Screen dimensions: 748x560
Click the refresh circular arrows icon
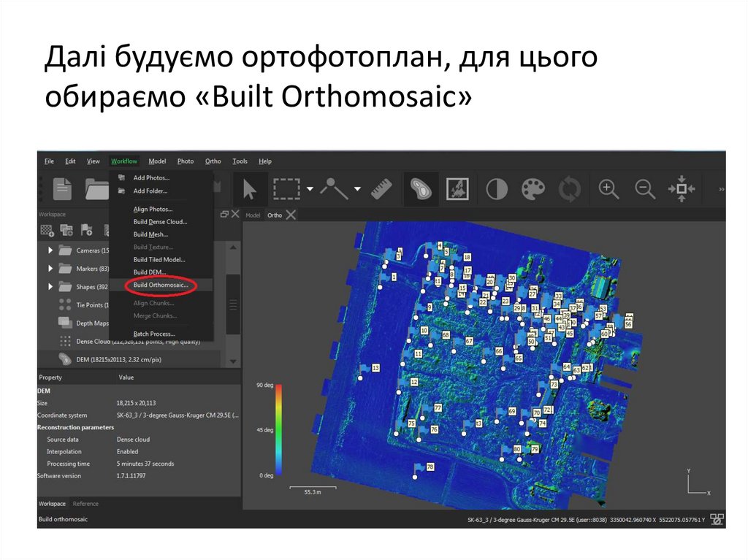(x=570, y=189)
